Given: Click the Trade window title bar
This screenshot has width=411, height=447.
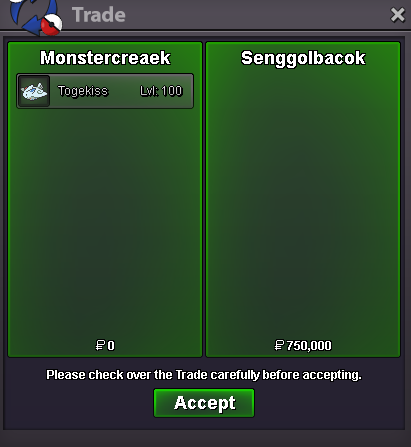Looking at the screenshot, I should tap(233, 15).
